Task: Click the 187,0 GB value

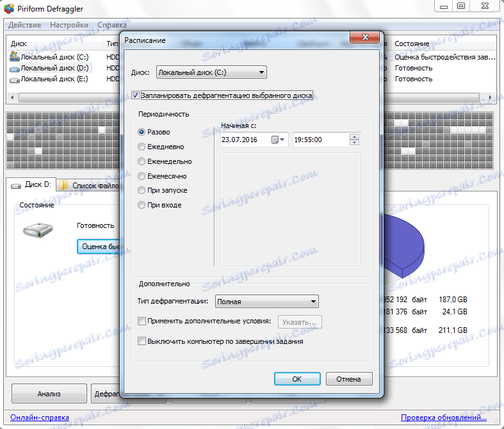Action: (x=453, y=300)
